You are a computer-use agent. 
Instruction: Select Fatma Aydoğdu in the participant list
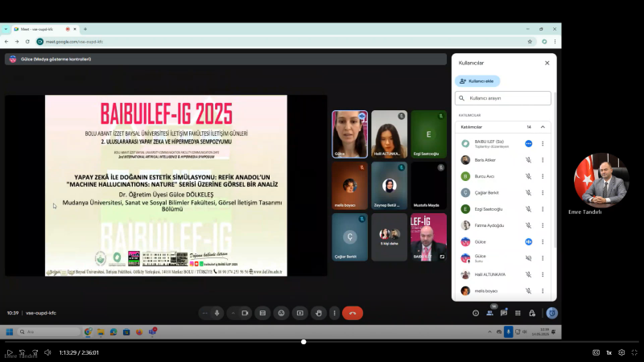502,225
